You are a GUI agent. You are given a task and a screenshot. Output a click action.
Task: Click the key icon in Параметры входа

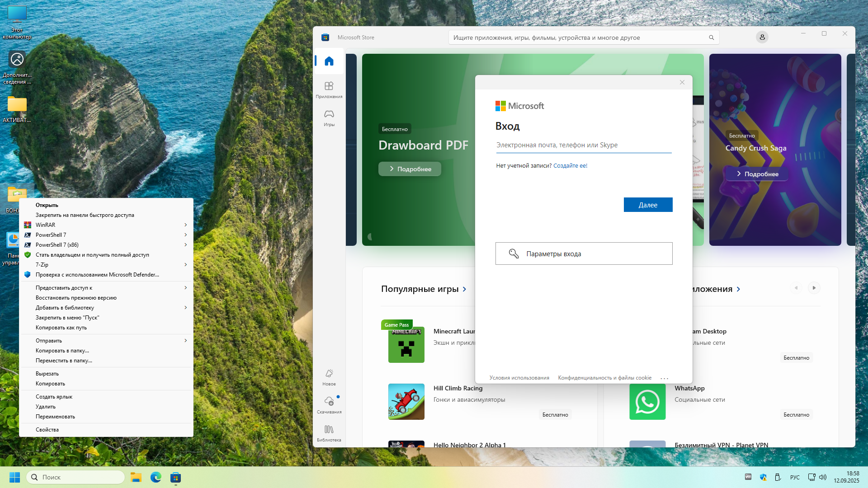coord(514,253)
